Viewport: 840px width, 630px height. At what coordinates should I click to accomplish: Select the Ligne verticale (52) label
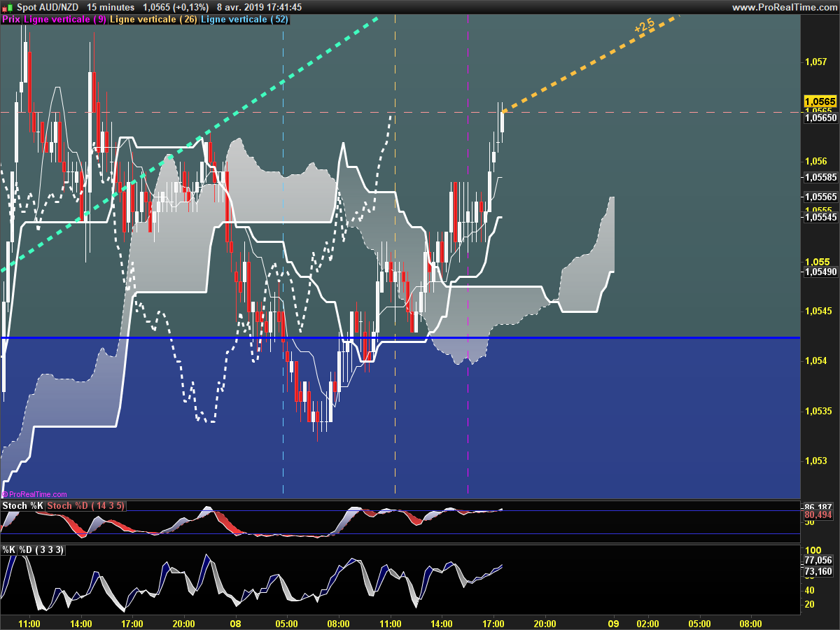tap(244, 20)
